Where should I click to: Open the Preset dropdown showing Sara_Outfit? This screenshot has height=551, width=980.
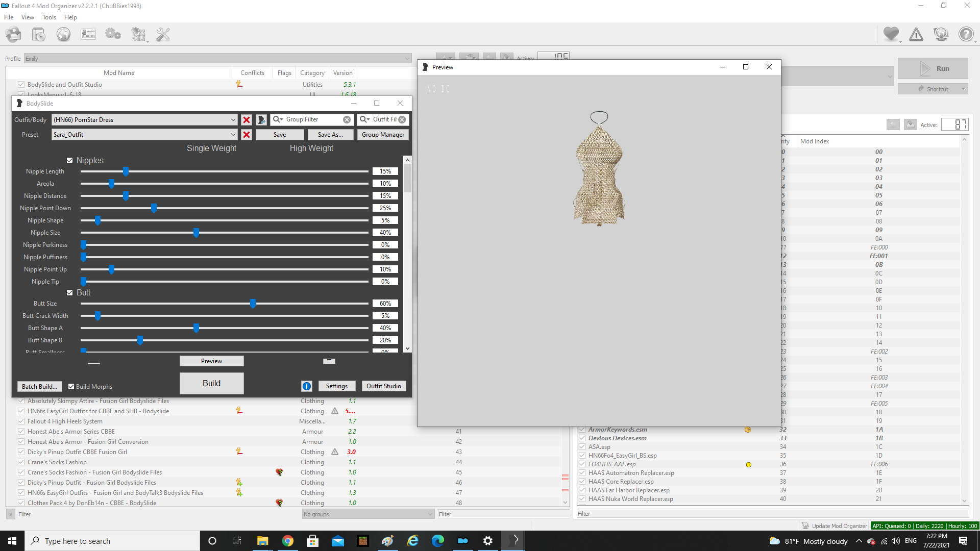[x=144, y=135]
